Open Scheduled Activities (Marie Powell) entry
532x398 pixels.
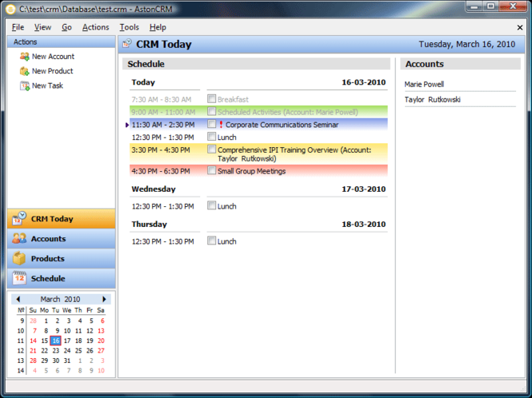(x=288, y=112)
